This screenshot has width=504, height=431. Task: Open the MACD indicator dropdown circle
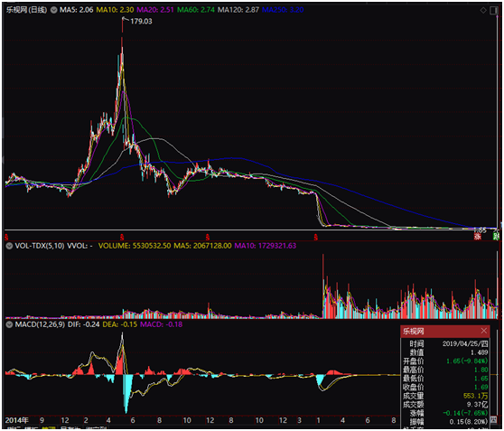[x=9, y=324]
